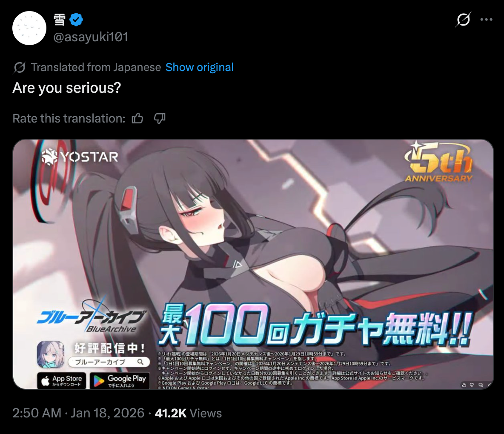Click the Grok translation icon beside Translated
Image resolution: width=504 pixels, height=434 pixels.
point(19,68)
